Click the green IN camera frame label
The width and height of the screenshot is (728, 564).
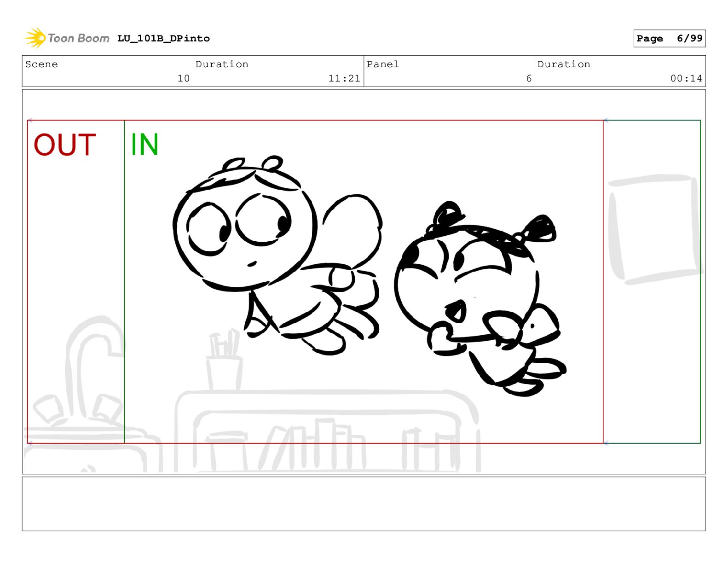coord(144,145)
